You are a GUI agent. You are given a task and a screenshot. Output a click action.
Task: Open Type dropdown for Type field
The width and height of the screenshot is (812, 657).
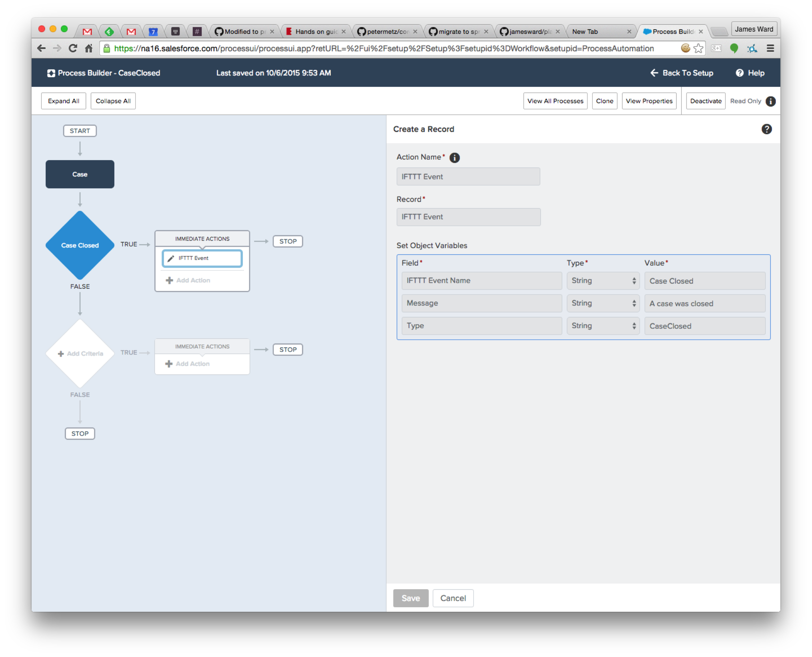(x=603, y=326)
